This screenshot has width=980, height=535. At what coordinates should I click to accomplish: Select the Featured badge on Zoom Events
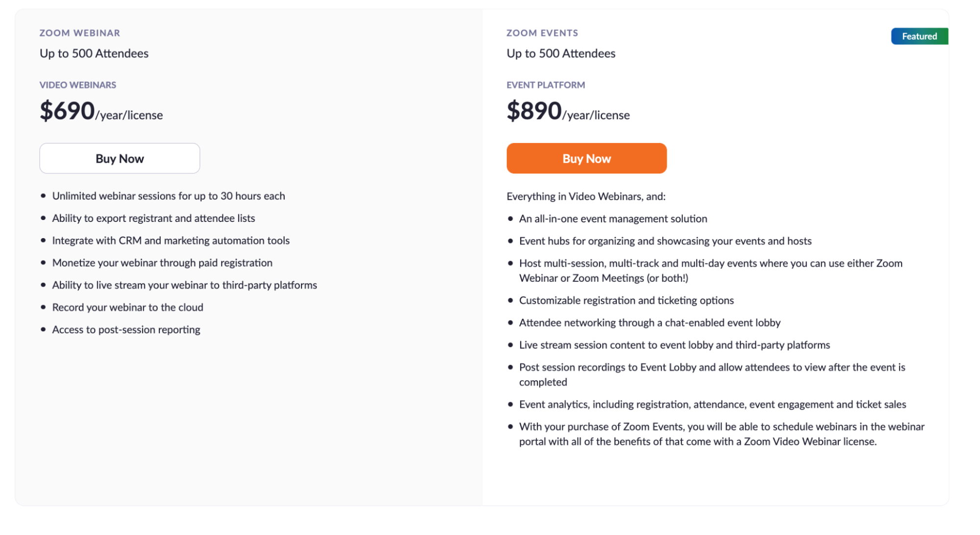919,36
